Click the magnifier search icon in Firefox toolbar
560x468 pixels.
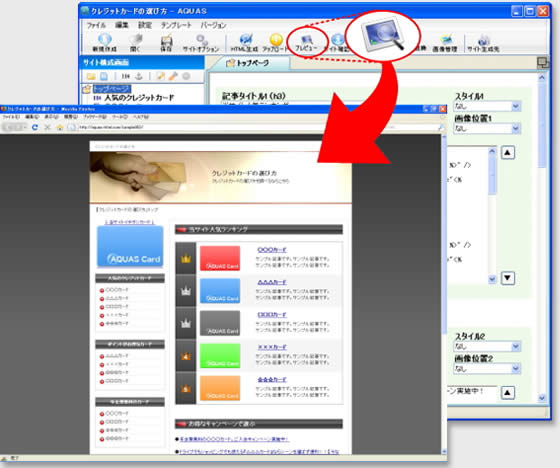[441, 127]
